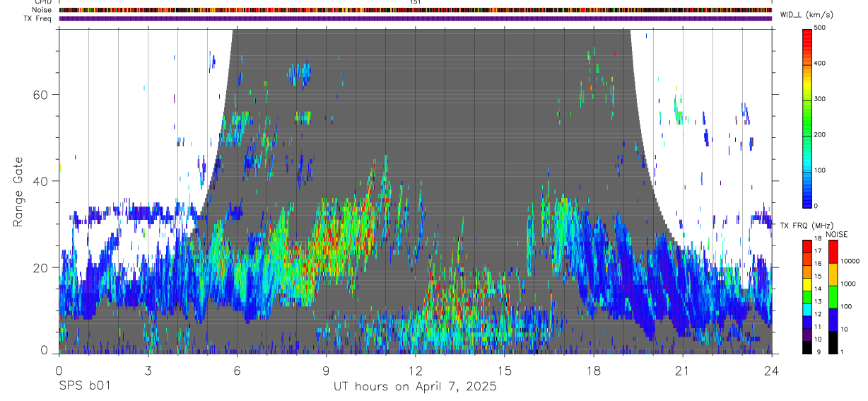The image size is (868, 401).
Task: Click the 'Range Gate' axis label
Action: point(18,192)
